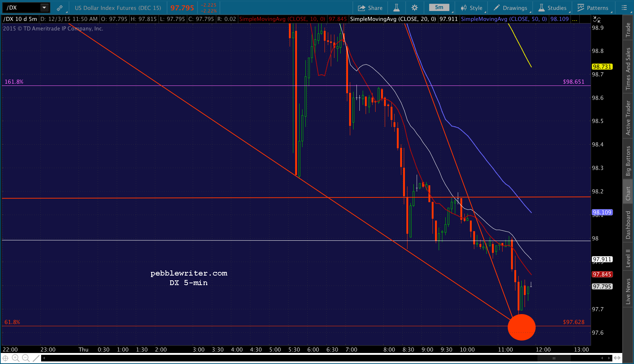Click the scroll left arrow near right end
This screenshot has width=634, height=364.
pyautogui.click(x=602, y=358)
